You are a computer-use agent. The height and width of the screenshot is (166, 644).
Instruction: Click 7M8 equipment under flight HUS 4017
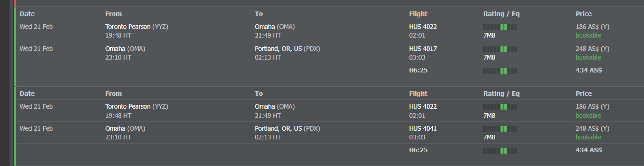489,57
